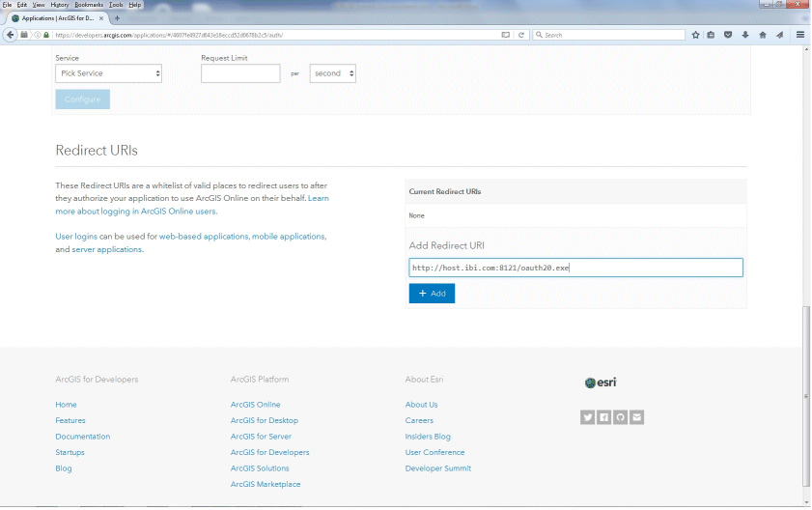Viewport: 812px width, 510px height.
Task: Open footer Blog link
Action: [x=64, y=468]
